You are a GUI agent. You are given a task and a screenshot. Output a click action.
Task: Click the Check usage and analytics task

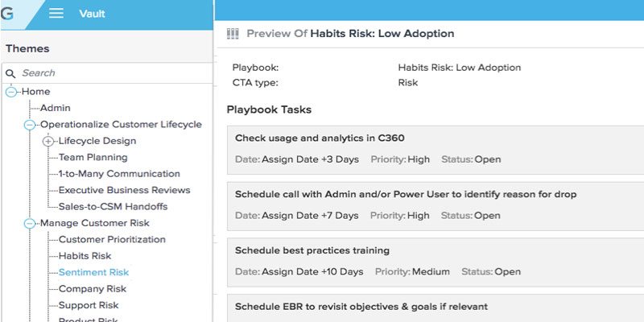click(436, 150)
